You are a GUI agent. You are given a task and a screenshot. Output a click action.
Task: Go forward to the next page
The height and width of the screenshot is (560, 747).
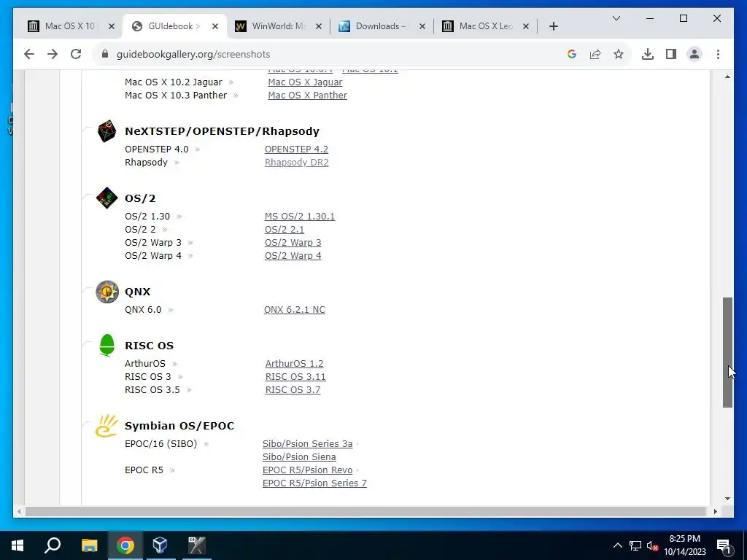[53, 54]
